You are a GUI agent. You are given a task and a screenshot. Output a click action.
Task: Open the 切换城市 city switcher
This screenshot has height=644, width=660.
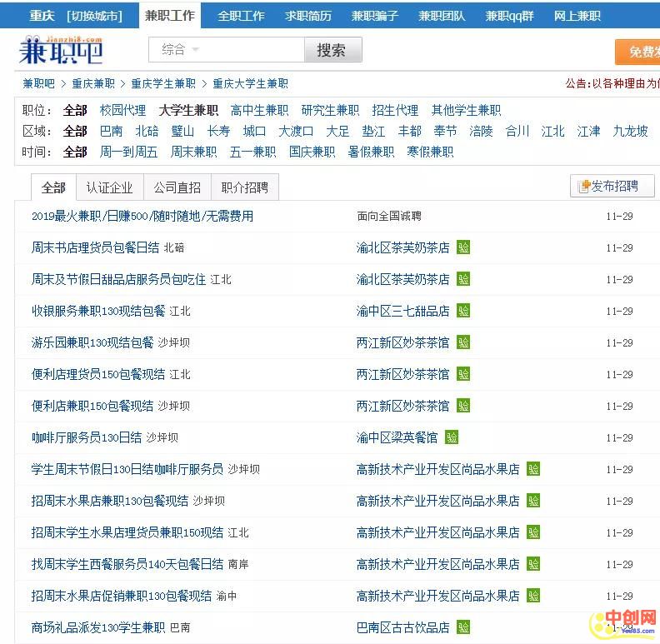tap(94, 16)
